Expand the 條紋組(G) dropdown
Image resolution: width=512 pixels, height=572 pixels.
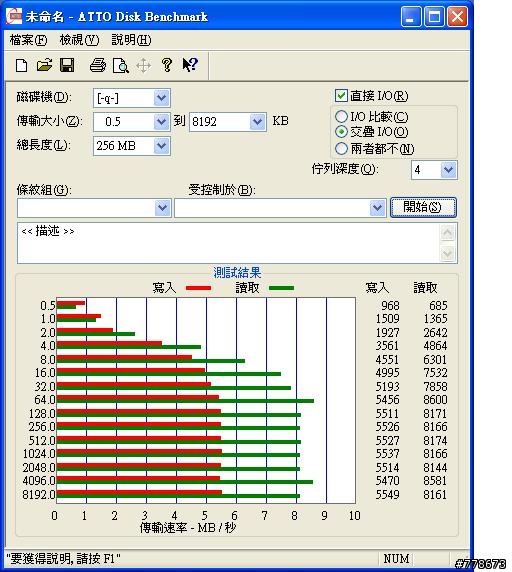point(163,208)
